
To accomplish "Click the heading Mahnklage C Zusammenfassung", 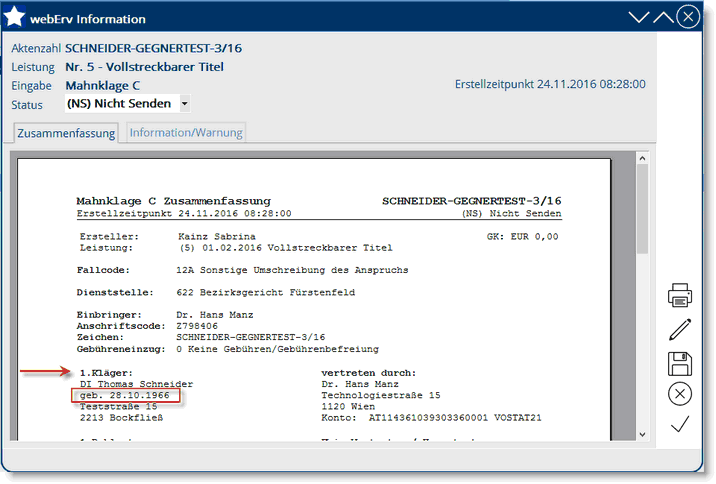I will pos(174,201).
